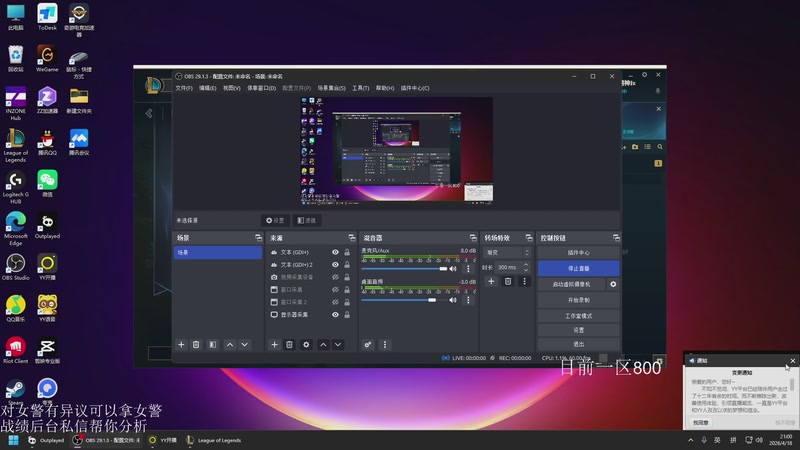Move source down in 来源 panel
The width and height of the screenshot is (800, 450).
[x=338, y=345]
